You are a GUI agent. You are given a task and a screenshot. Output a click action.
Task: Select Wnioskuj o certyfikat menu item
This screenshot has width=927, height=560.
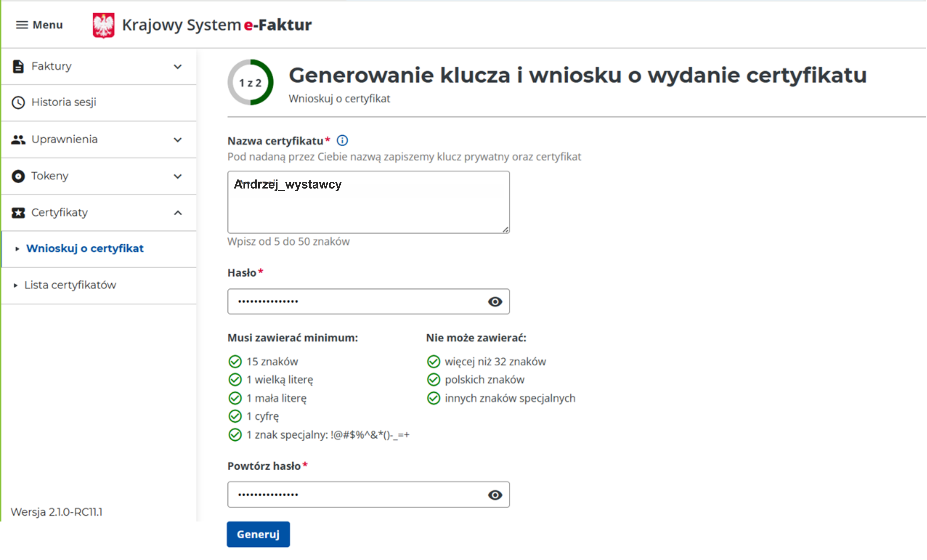click(x=85, y=249)
